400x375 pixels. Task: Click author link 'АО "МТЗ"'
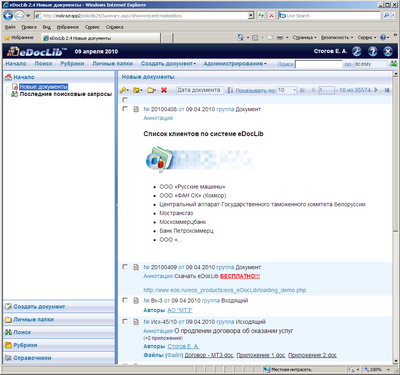tap(180, 310)
